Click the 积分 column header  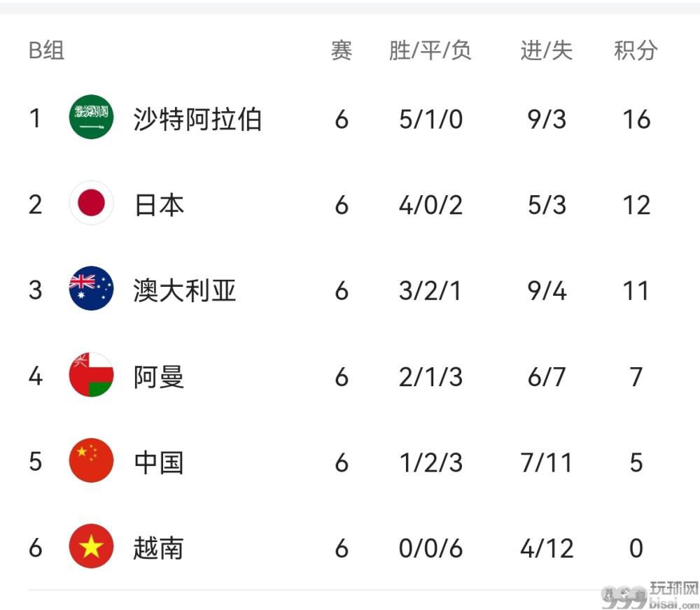[636, 50]
